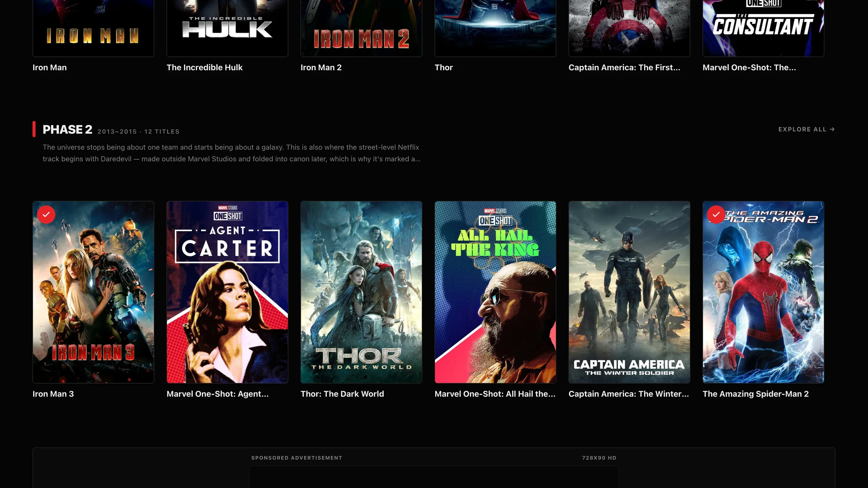Click the Sponsored Advertisement label
868x488 pixels.
297,458
